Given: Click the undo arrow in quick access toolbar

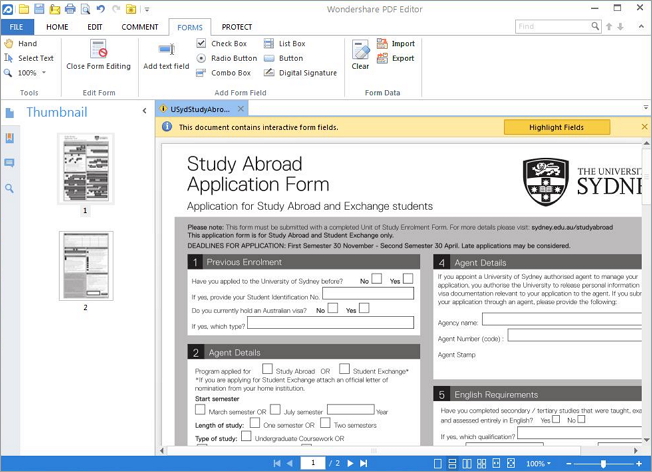Looking at the screenshot, I should click(x=101, y=9).
